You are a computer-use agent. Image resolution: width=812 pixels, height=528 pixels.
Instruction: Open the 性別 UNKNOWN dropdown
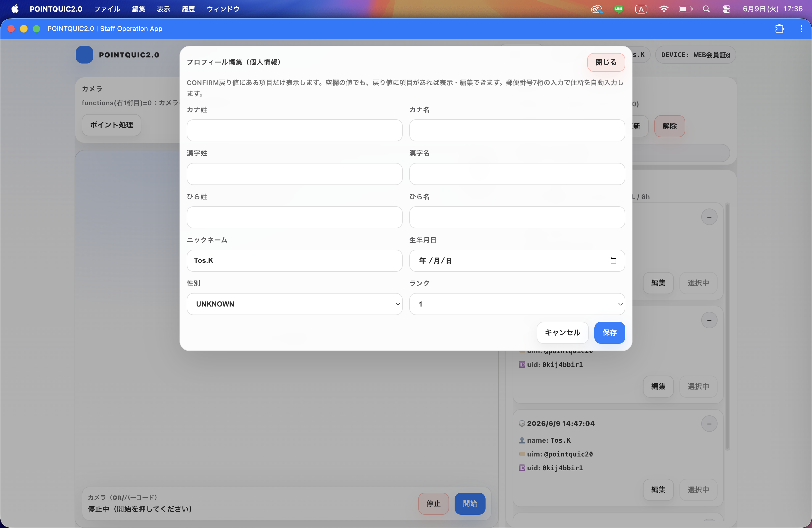[x=294, y=304]
